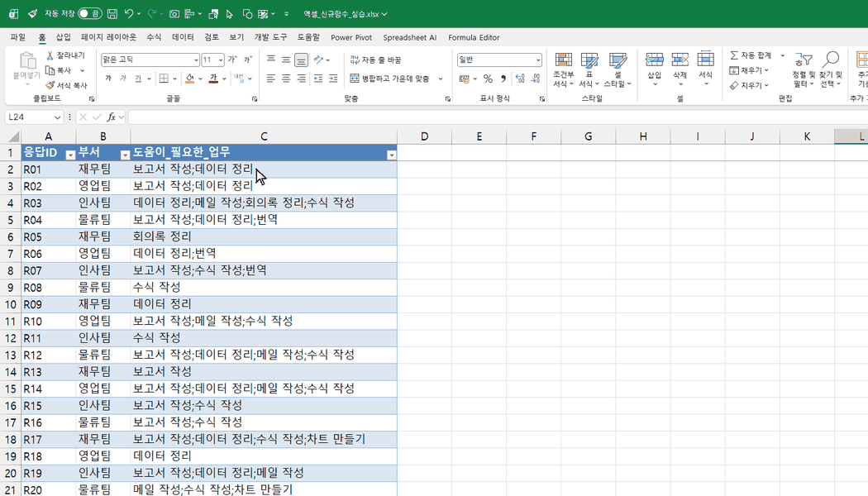Click the increase decimal icon
Screen dimensions: 868x496
(x=520, y=79)
